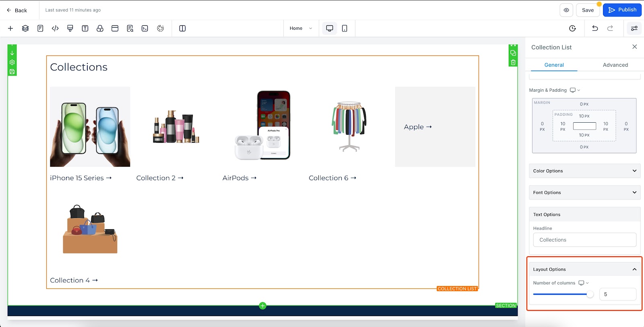Open the layers panel icon
644x327 pixels.
[x=25, y=28]
